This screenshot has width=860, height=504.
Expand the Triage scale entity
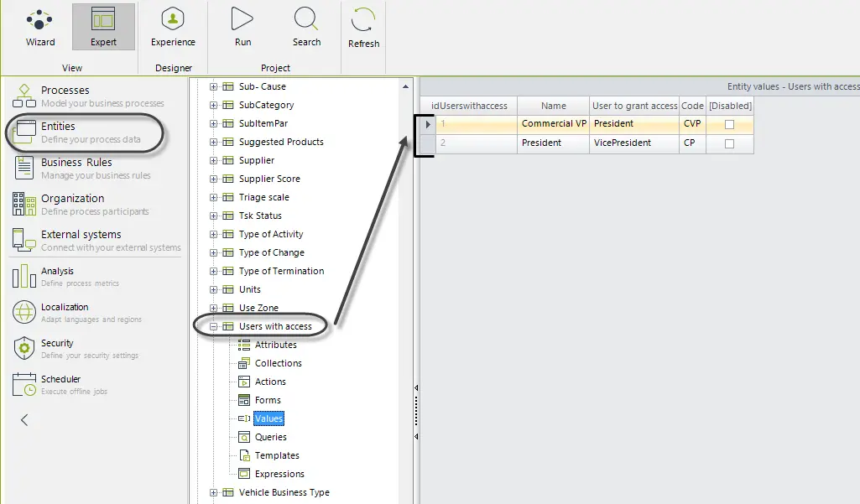click(x=213, y=197)
